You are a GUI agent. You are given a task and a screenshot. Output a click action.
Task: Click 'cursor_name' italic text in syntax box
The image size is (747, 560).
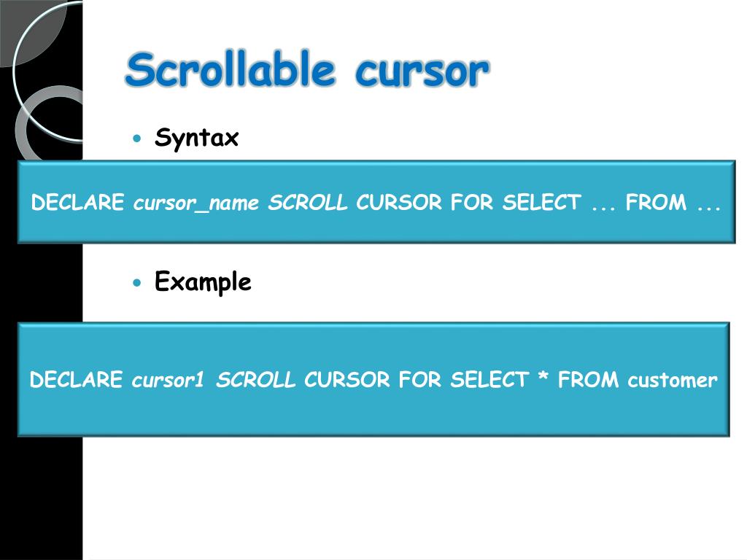(x=196, y=203)
